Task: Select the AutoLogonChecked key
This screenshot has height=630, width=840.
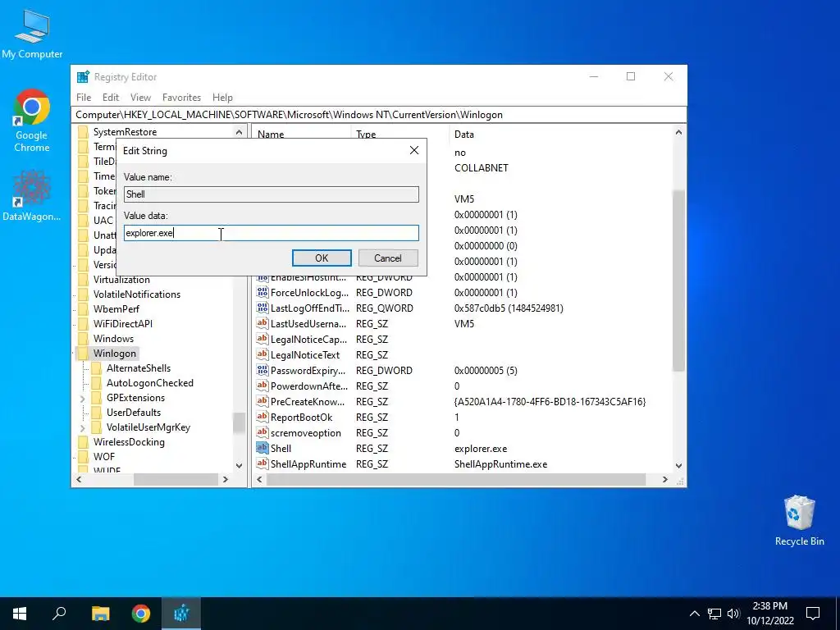Action: [149, 383]
